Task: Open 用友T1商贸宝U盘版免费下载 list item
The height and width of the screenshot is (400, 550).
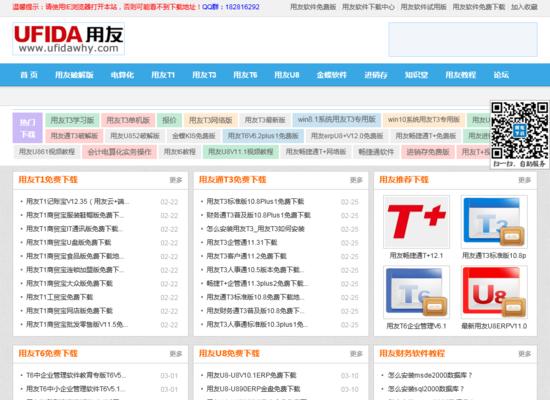Action: [x=69, y=242]
